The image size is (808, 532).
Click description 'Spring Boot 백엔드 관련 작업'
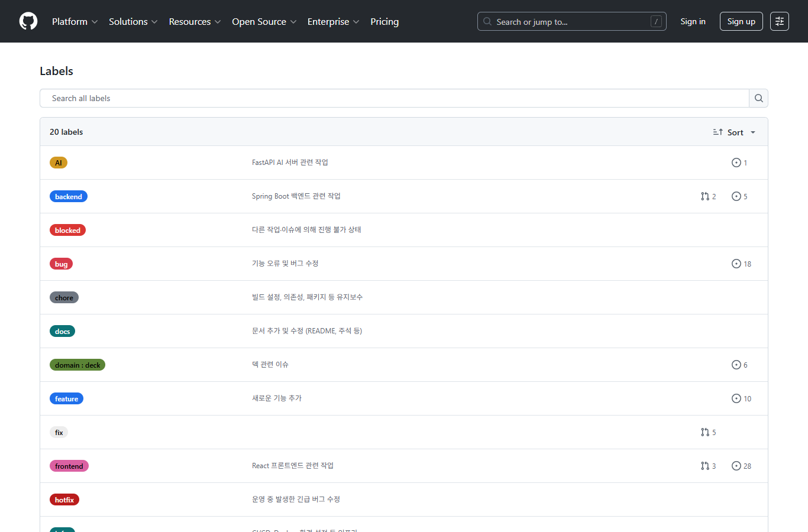click(x=296, y=196)
